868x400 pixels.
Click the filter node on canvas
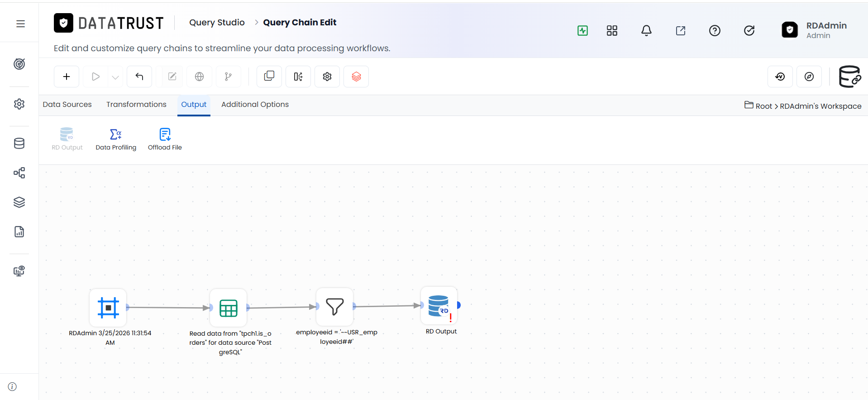coord(335,307)
